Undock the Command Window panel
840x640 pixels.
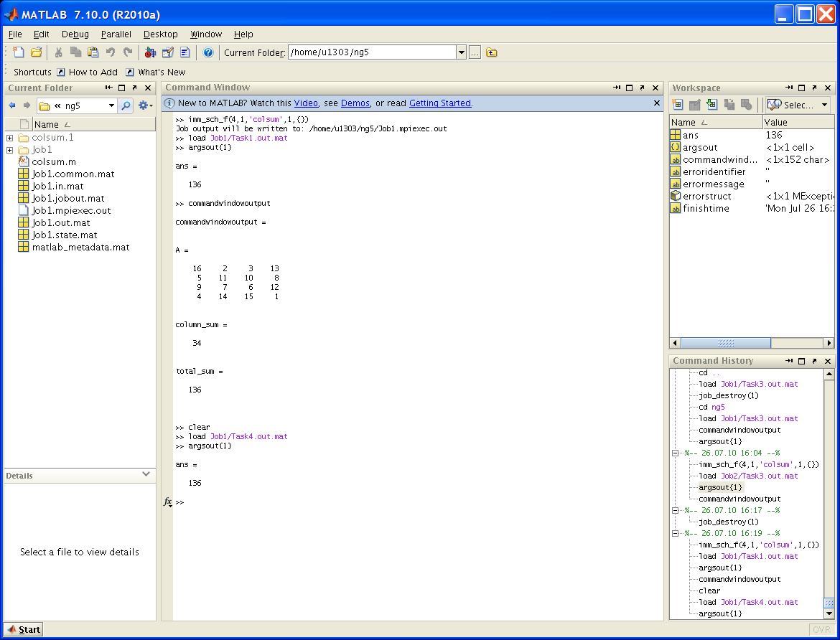643,88
